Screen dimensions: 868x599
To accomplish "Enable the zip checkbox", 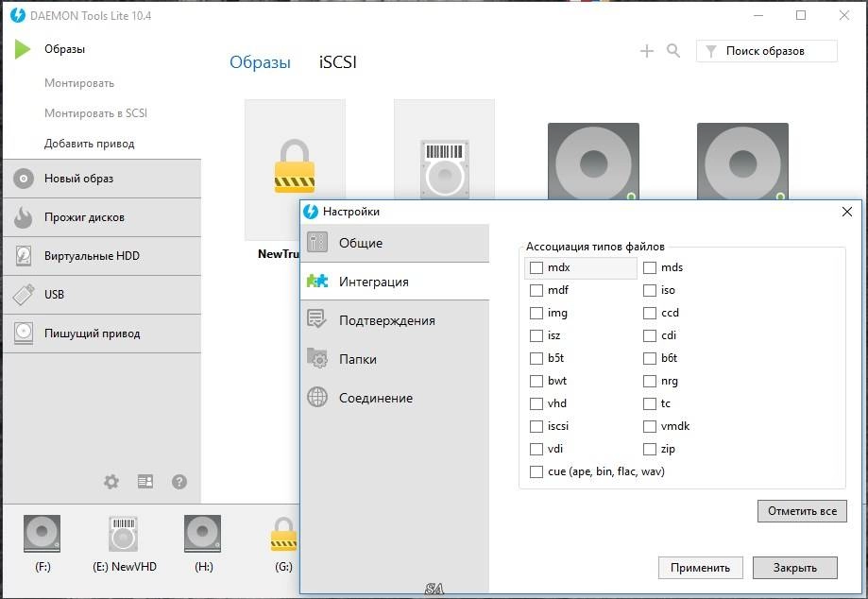I will coord(649,450).
